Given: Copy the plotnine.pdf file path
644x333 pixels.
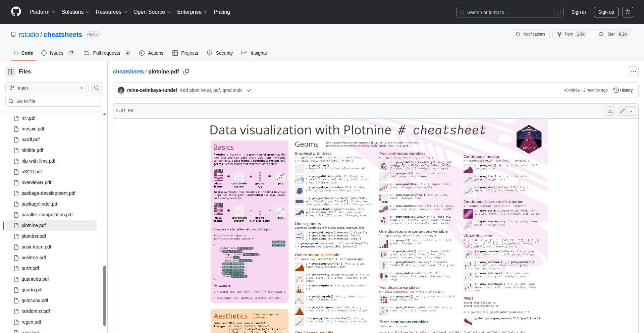Looking at the screenshot, I should [186, 72].
